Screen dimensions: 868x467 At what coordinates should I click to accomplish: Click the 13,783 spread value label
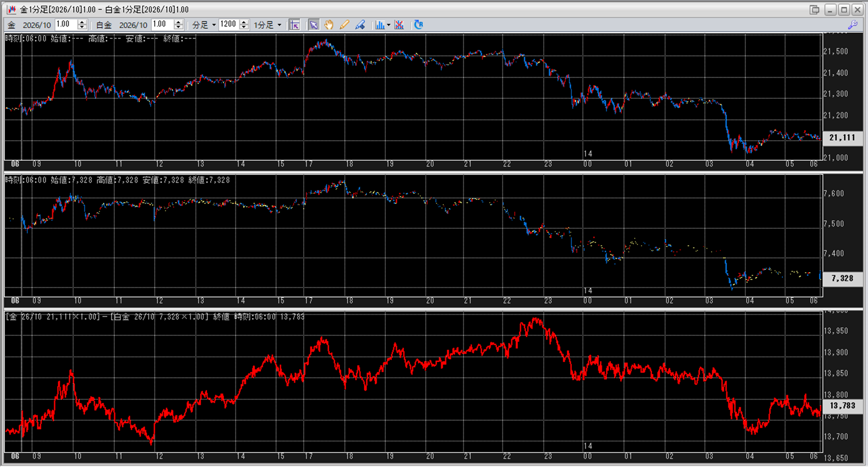pos(842,405)
